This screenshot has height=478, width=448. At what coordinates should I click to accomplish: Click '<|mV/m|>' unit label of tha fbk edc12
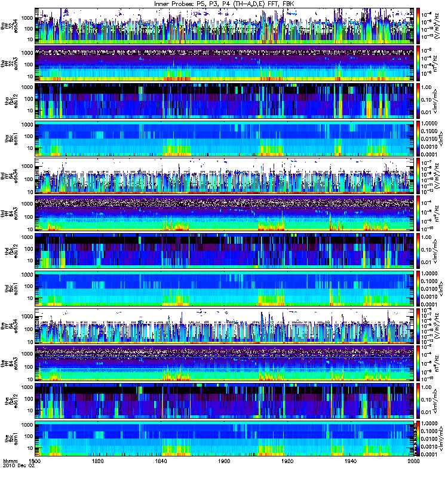tap(435, 101)
